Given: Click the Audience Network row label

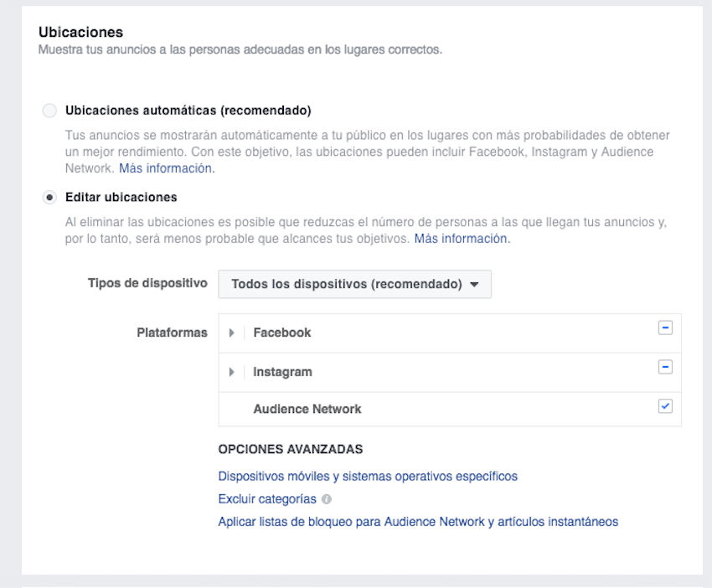Looking at the screenshot, I should 307,409.
